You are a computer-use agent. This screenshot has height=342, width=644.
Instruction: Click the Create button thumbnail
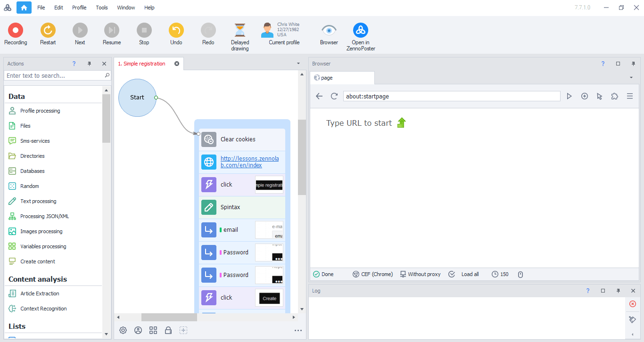(x=269, y=298)
